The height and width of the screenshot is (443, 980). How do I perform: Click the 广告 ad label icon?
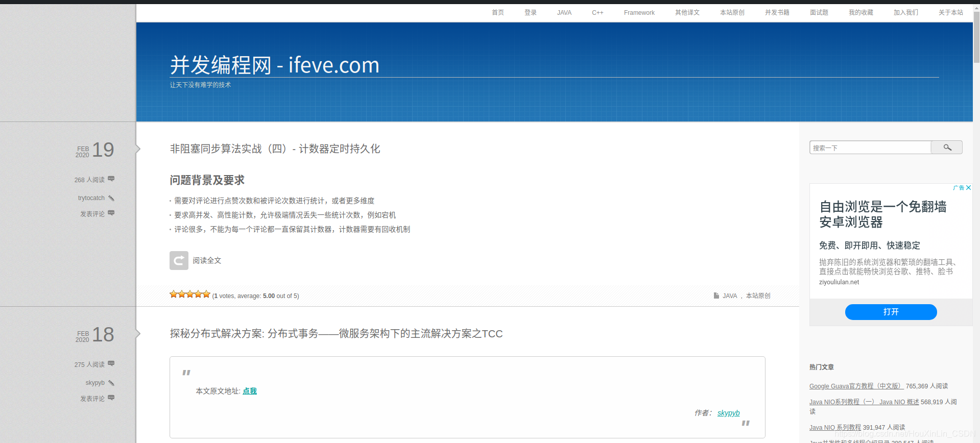tap(959, 188)
